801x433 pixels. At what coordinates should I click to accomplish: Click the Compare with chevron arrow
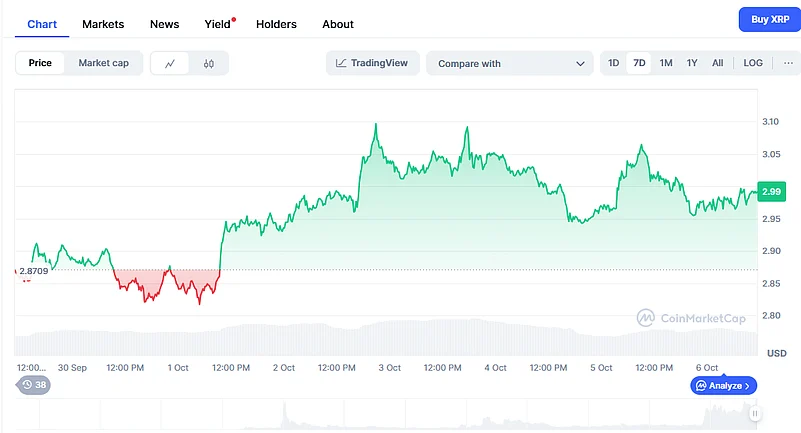[581, 63]
